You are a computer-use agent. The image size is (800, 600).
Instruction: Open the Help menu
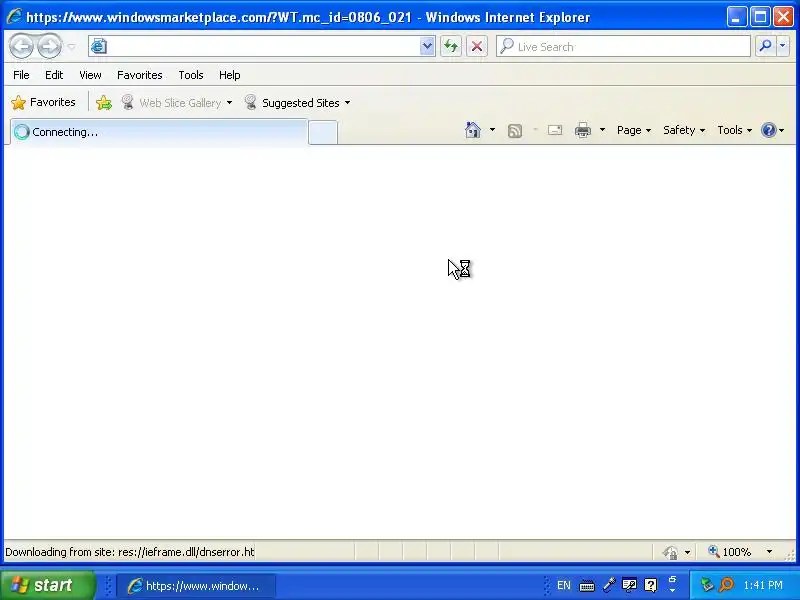pyautogui.click(x=229, y=75)
